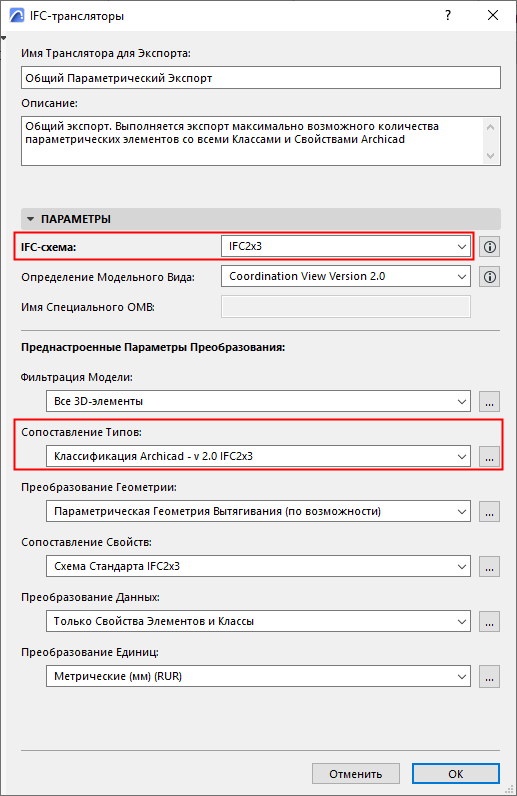517x796 pixels.
Task: Open Сопоставление Свойств settings ellipsis button
Action: point(490,567)
